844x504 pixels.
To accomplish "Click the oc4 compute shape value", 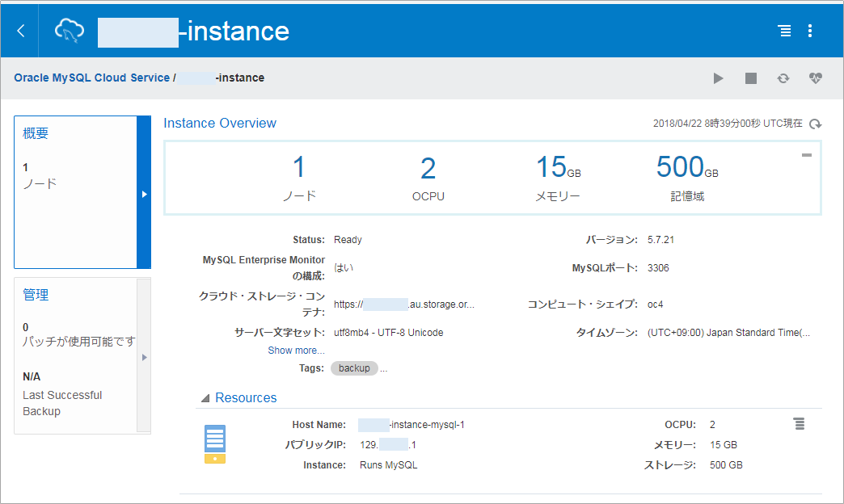I will click(655, 304).
